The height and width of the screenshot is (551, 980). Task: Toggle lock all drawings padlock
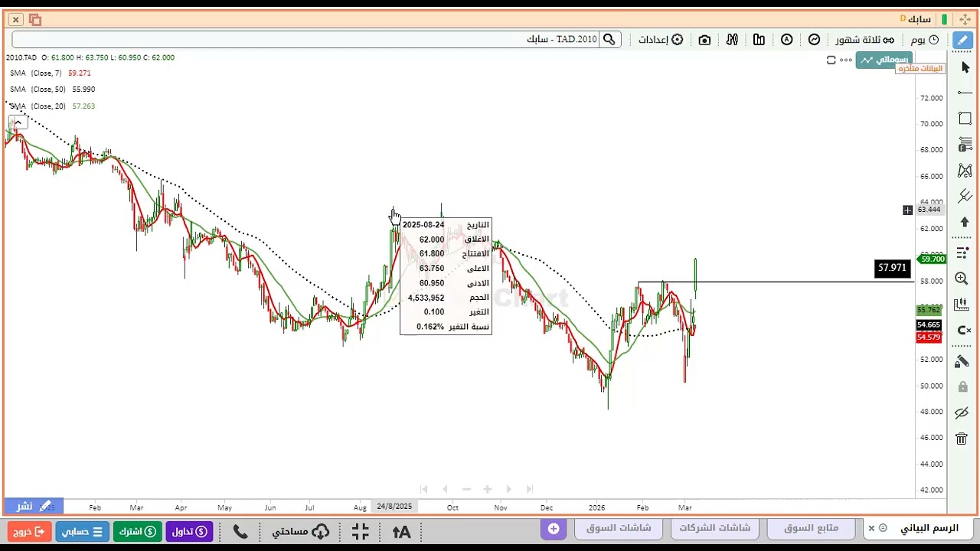tap(962, 387)
